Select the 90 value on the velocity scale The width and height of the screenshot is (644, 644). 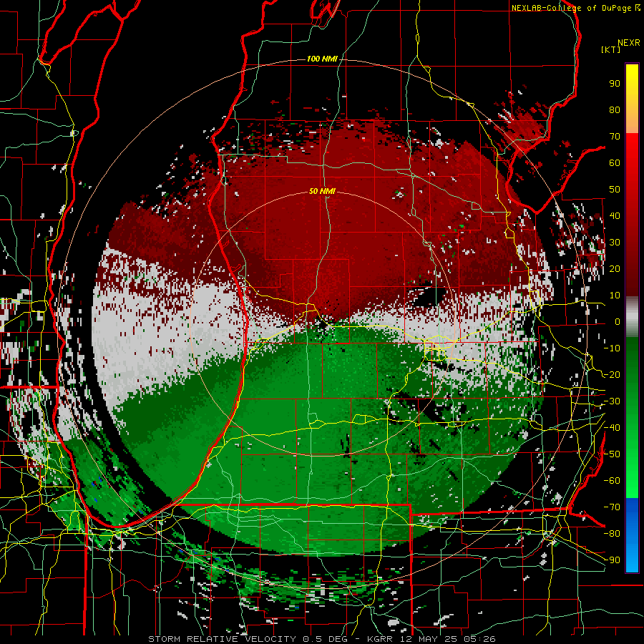615,84
